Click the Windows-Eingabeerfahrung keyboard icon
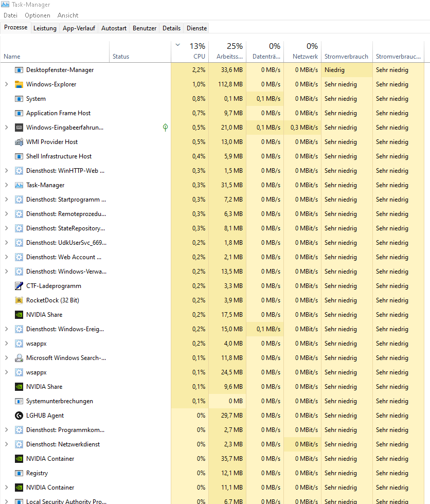430x504 pixels. [x=19, y=128]
